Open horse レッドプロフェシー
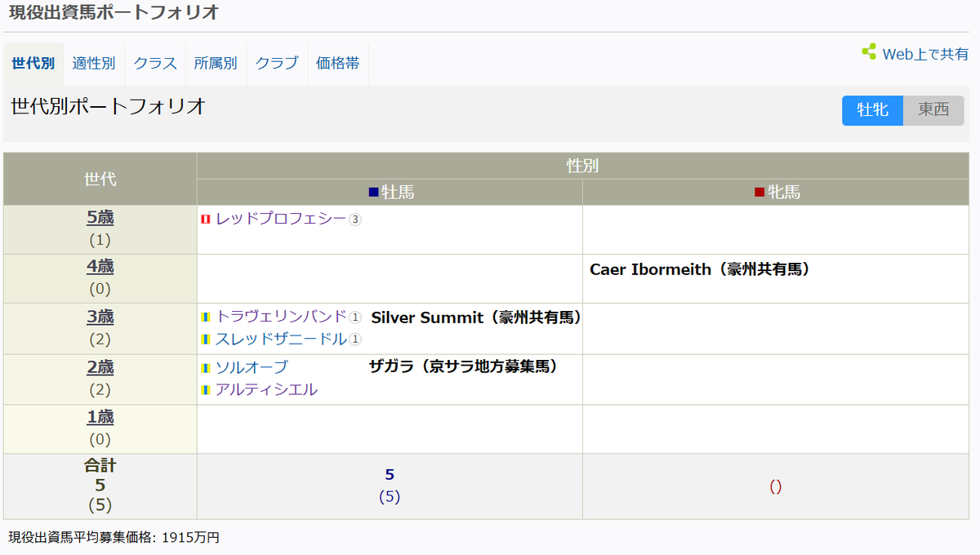This screenshot has height=555, width=980. coord(281,219)
